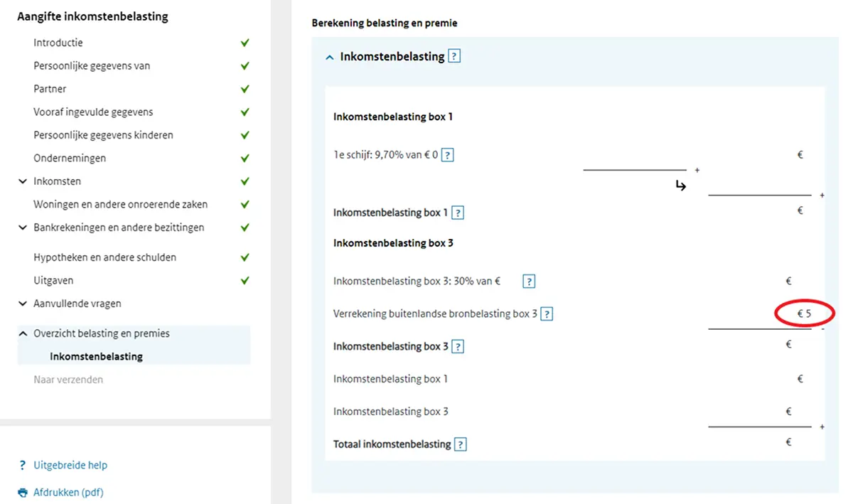Screen dimensions: 853x504
Task: Click help icon next to Inkomstenbelasting heading
Action: pyautogui.click(x=455, y=56)
